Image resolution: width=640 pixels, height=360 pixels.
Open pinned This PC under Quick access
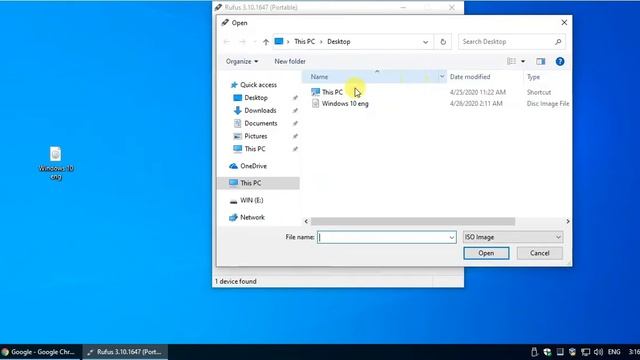(x=255, y=149)
